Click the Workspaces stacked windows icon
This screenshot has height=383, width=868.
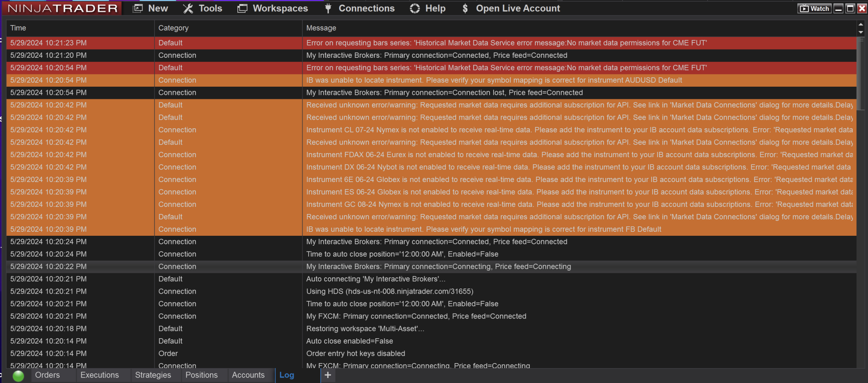tap(242, 8)
